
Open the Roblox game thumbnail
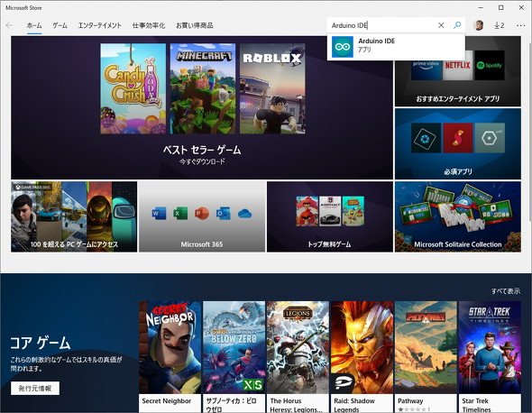(x=272, y=88)
